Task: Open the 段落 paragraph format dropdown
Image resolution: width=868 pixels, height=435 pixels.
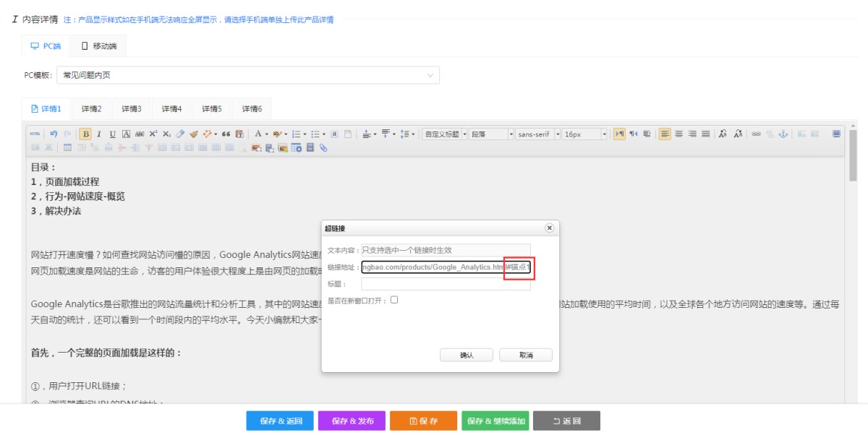Action: [492, 134]
